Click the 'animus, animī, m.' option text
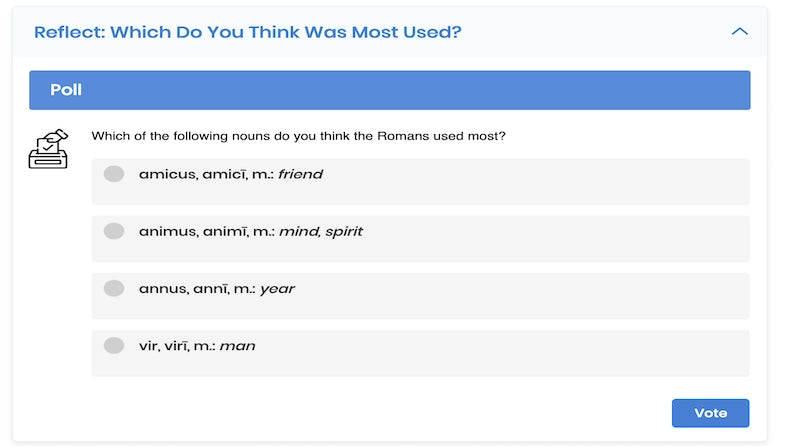The width and height of the screenshot is (795, 448). coord(206,232)
